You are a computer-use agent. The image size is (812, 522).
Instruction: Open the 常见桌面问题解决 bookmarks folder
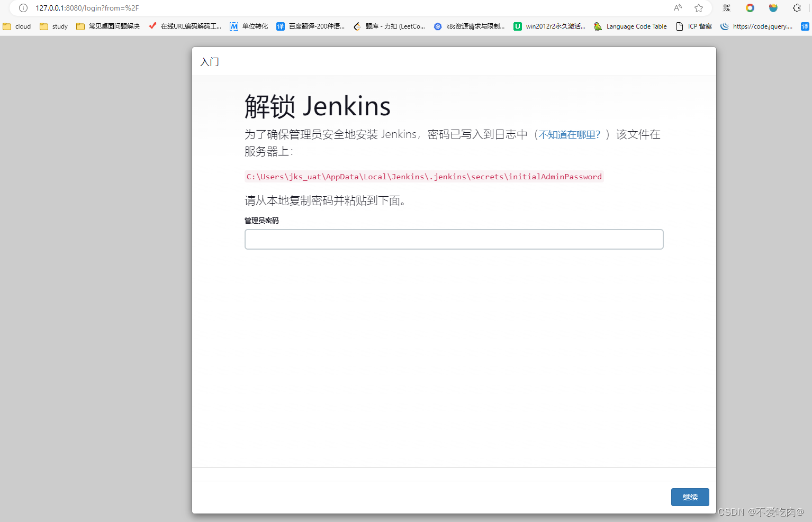[x=108, y=26]
